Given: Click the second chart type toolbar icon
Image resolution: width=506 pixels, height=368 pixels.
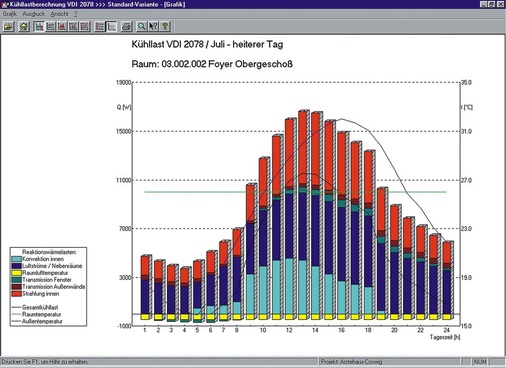Looking at the screenshot, I should point(51,26).
